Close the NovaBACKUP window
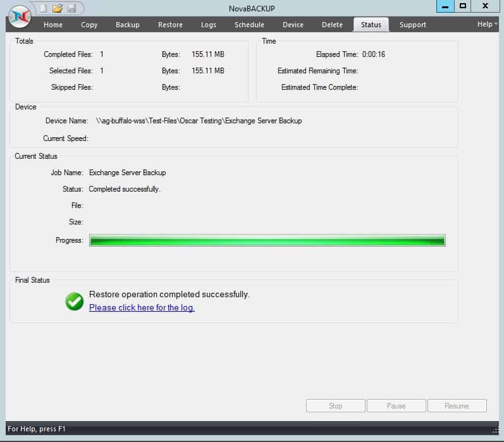 (x=486, y=6)
